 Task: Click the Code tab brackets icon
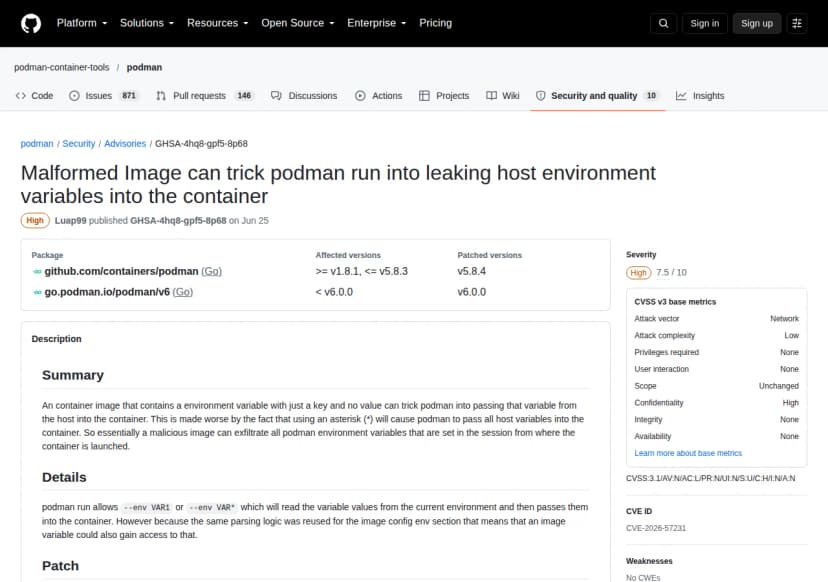point(21,96)
